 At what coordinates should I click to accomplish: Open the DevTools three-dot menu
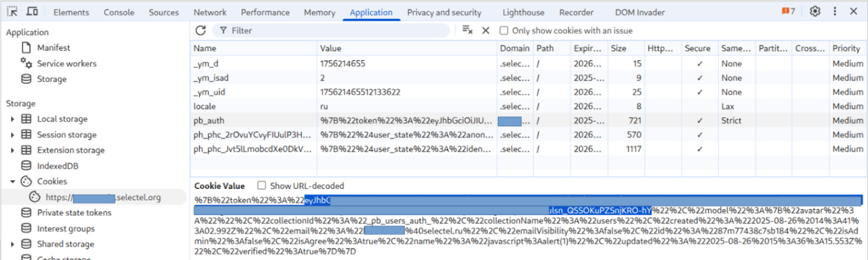835,11
